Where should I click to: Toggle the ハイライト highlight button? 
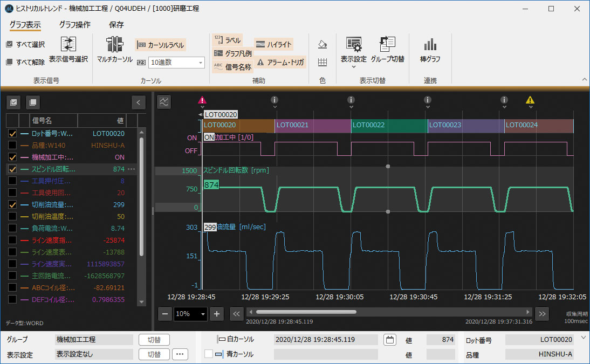[x=273, y=44]
